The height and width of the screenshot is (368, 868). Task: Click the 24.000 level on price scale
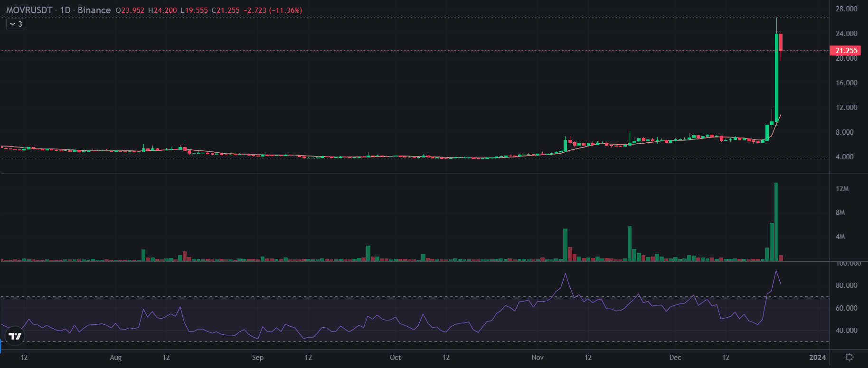pyautogui.click(x=846, y=34)
